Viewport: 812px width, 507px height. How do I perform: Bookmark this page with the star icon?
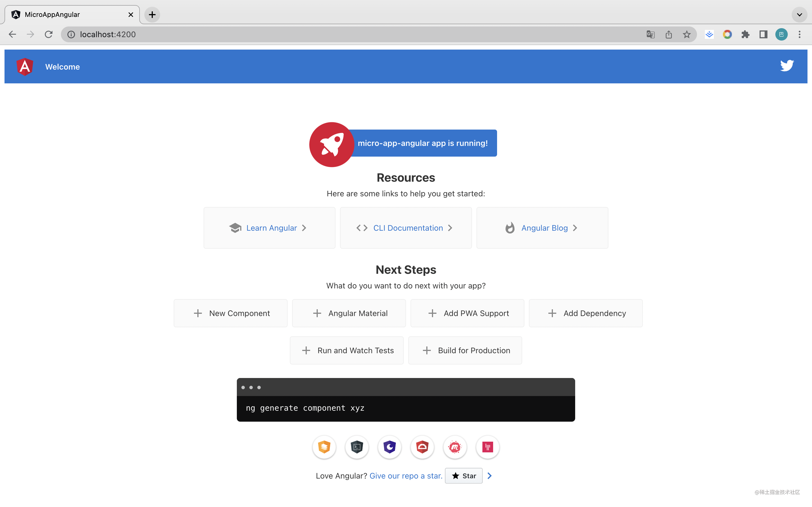pyautogui.click(x=687, y=35)
